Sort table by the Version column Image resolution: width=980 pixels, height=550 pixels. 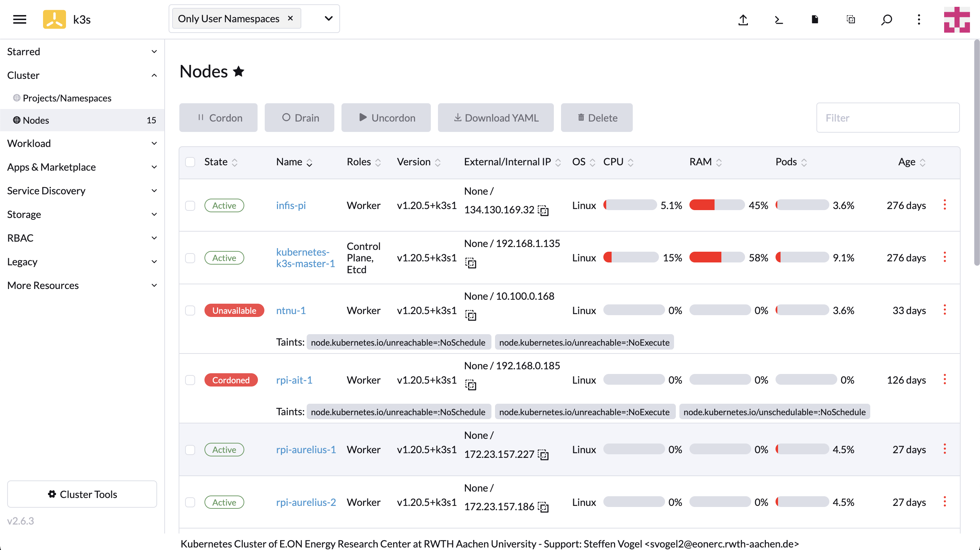point(419,162)
